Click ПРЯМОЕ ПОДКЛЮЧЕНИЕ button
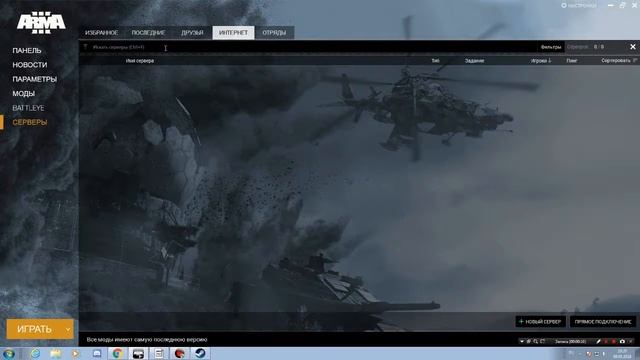The height and width of the screenshot is (360, 640). point(603,322)
